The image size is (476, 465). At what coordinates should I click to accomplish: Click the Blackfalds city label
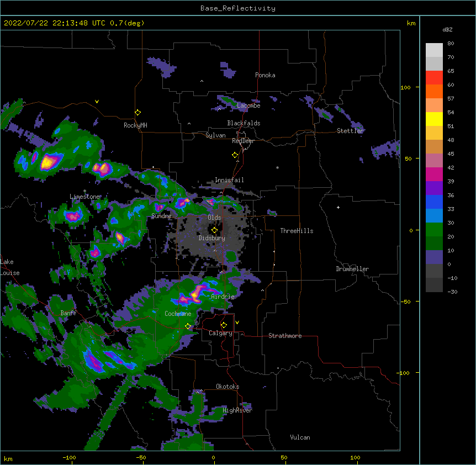244,123
